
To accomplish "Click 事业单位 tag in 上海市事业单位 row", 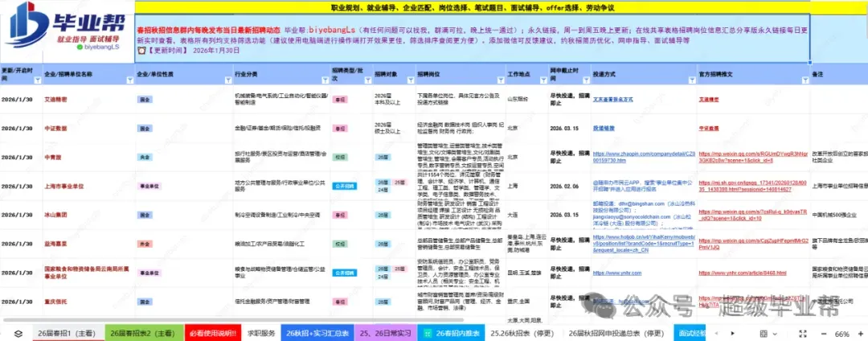I will pos(149,186).
